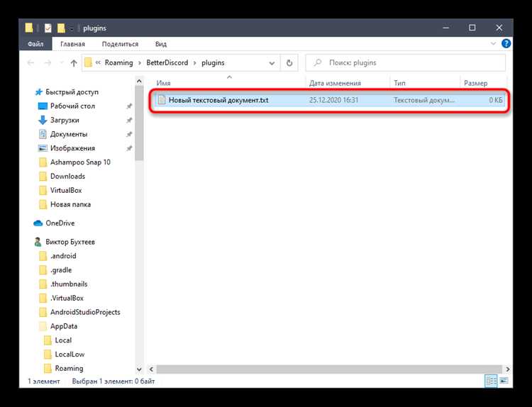
Task: Sort files by the Имя column
Action: [163, 83]
